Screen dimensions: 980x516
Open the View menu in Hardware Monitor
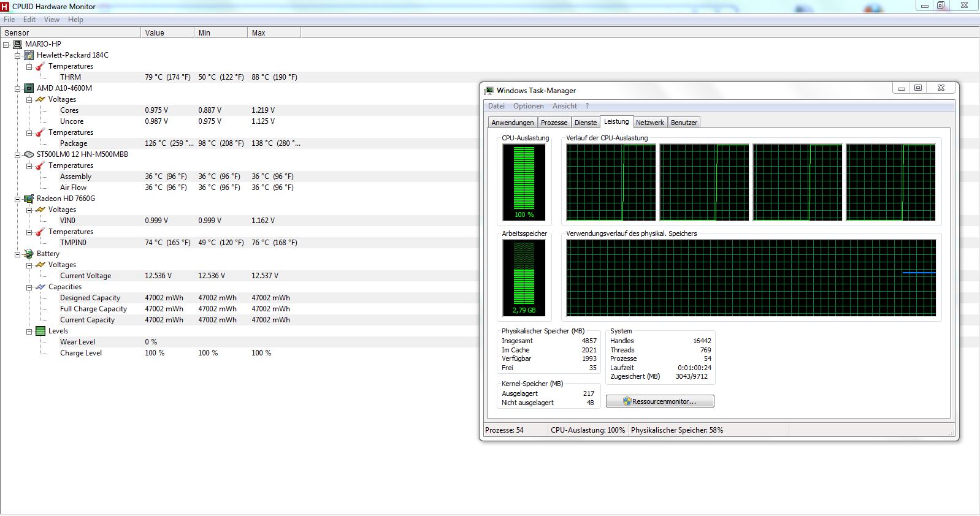(x=52, y=20)
